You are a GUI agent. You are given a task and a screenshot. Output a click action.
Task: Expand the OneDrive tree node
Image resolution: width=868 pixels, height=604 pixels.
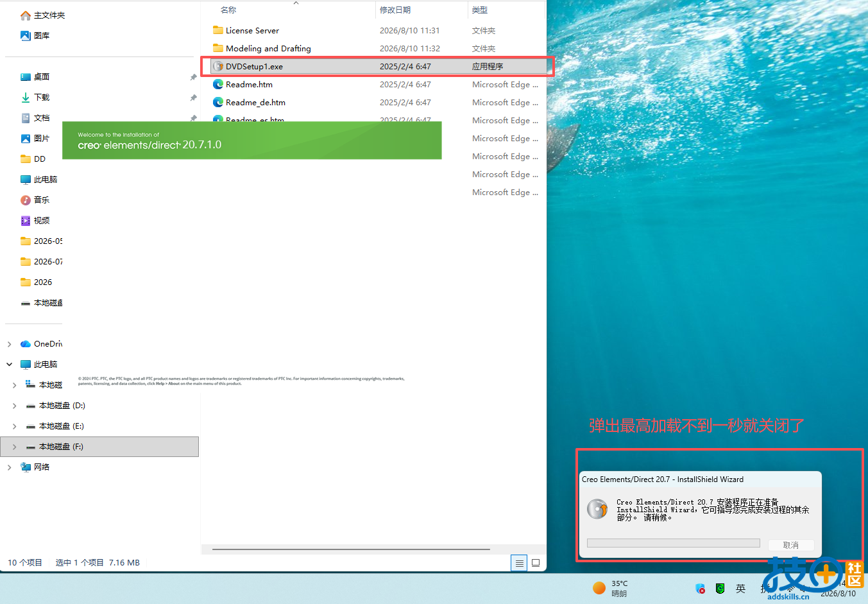click(x=9, y=344)
